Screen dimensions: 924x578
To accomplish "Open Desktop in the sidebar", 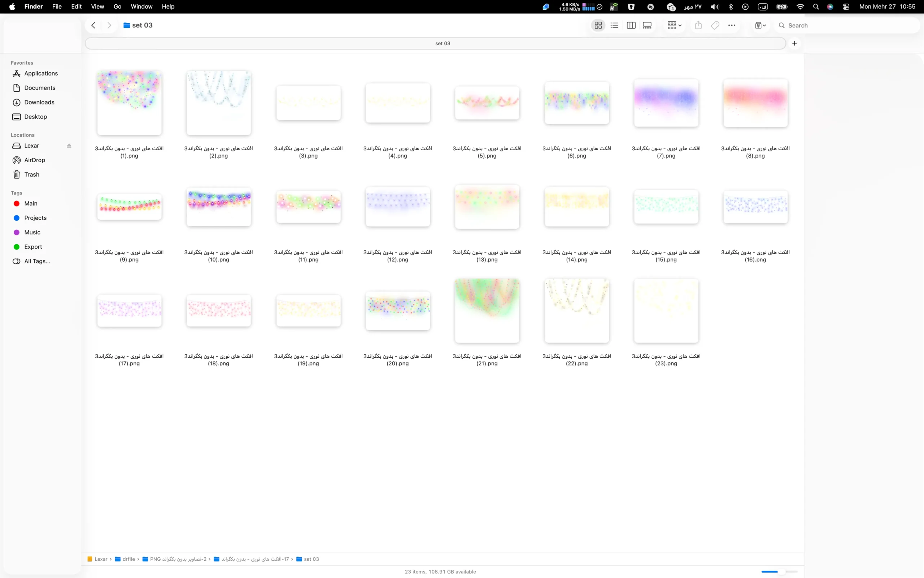I will [35, 117].
